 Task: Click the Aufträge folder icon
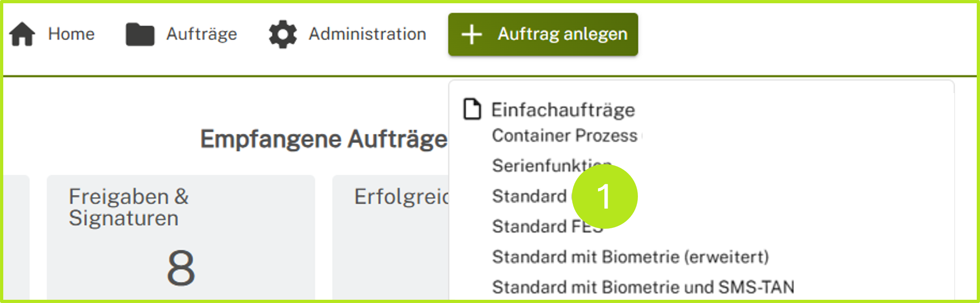click(x=139, y=33)
